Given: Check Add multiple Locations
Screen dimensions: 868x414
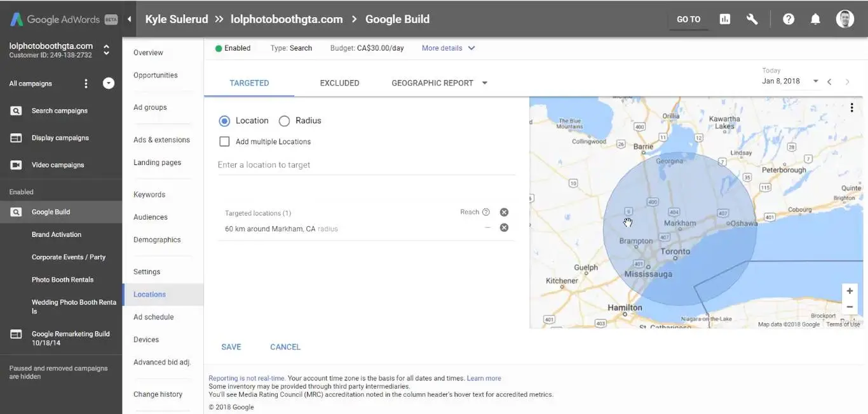Looking at the screenshot, I should 224,142.
